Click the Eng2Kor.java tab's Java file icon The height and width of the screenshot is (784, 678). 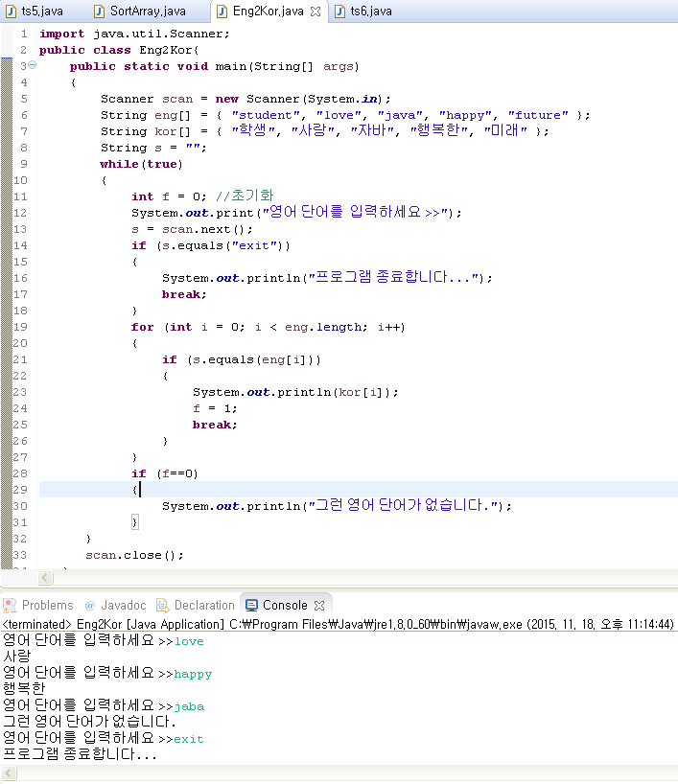coord(222,11)
